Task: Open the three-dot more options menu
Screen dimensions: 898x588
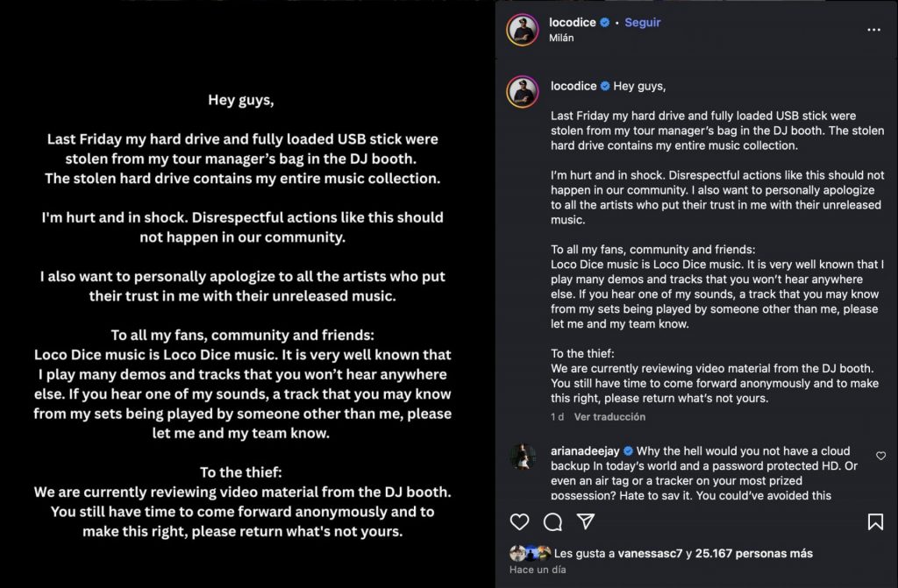Action: point(873,30)
